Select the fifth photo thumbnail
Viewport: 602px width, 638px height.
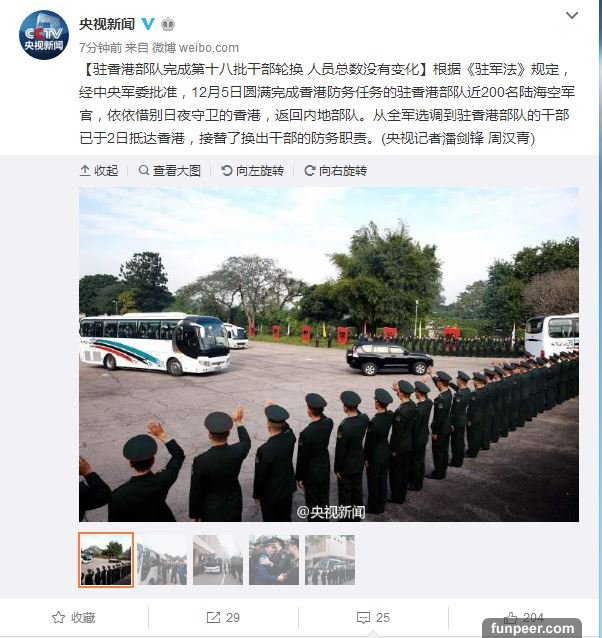330,560
